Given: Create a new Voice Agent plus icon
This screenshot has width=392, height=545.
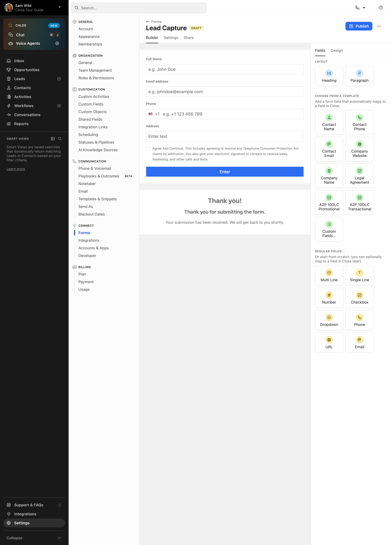Looking at the screenshot, I should click(57, 43).
